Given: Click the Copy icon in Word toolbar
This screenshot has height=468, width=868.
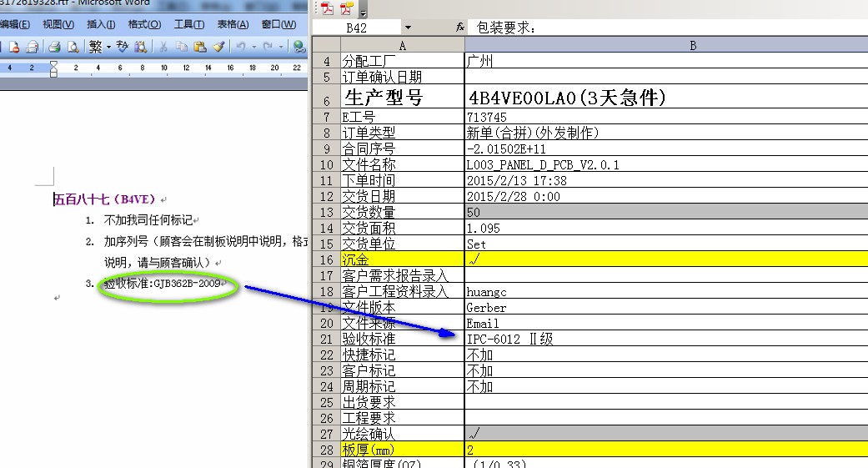Looking at the screenshot, I should (x=182, y=47).
